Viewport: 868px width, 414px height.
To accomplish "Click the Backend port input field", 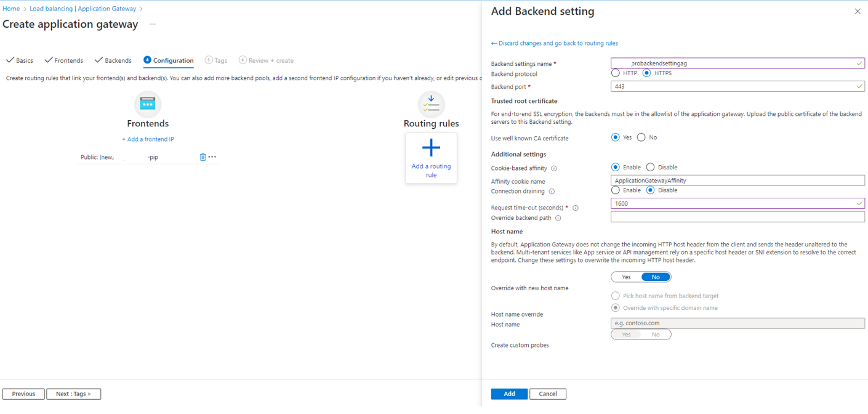I will point(733,86).
